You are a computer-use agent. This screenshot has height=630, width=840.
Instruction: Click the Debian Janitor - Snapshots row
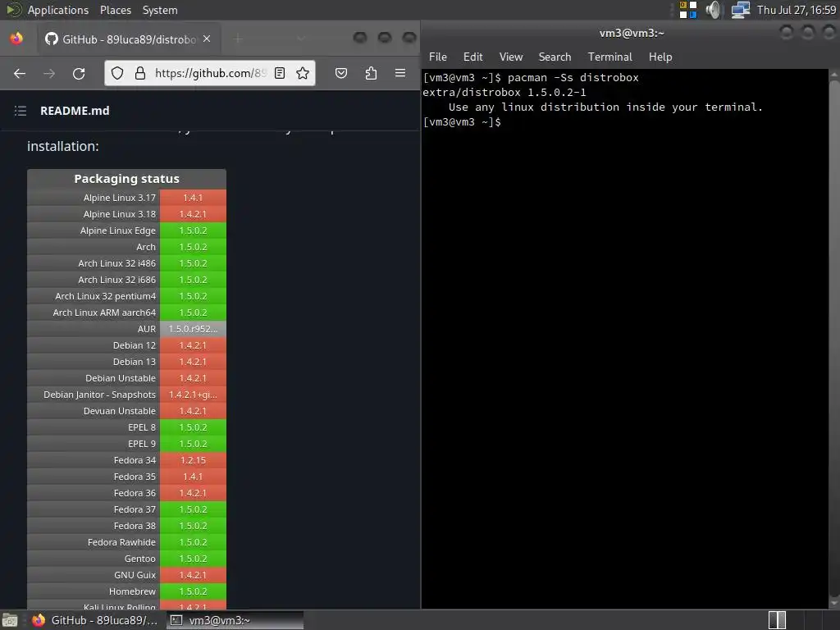[126, 395]
